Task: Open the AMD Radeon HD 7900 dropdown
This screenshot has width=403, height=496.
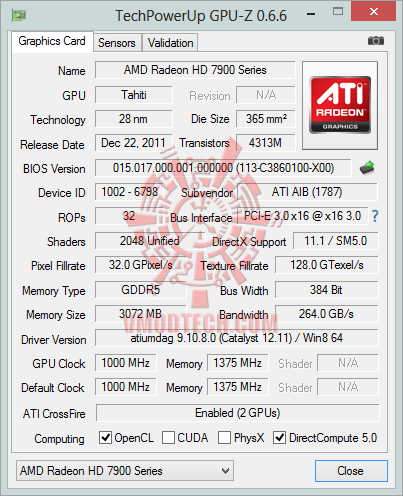Action: point(125,471)
